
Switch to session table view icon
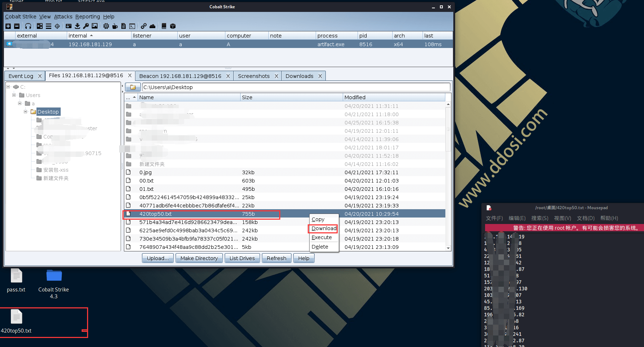(x=48, y=26)
